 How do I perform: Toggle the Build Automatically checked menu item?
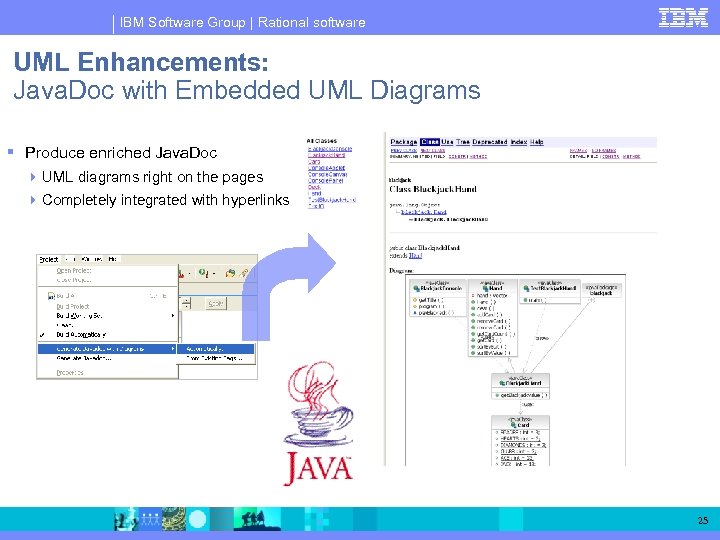(x=81, y=334)
